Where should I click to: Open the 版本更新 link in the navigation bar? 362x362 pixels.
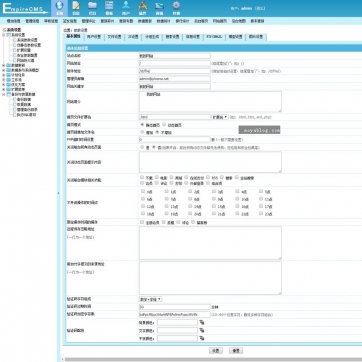[257, 21]
